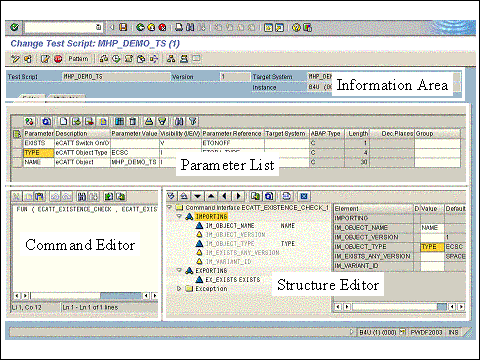The image size is (480, 360).
Task: Click the Length column header
Action: point(357,134)
